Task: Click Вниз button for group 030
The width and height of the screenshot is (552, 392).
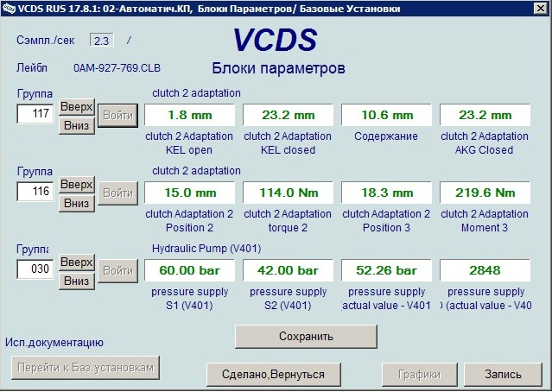Action: 76,281
